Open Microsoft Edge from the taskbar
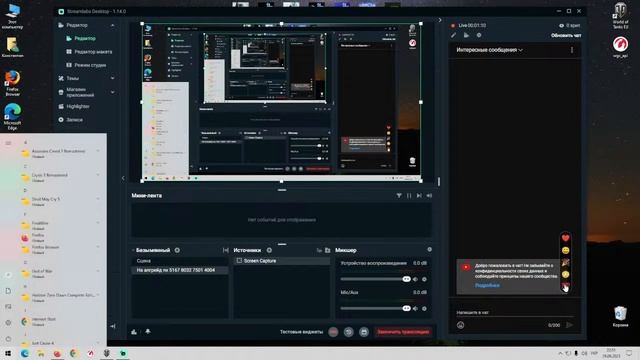This screenshot has width=640, height=360. point(24,353)
